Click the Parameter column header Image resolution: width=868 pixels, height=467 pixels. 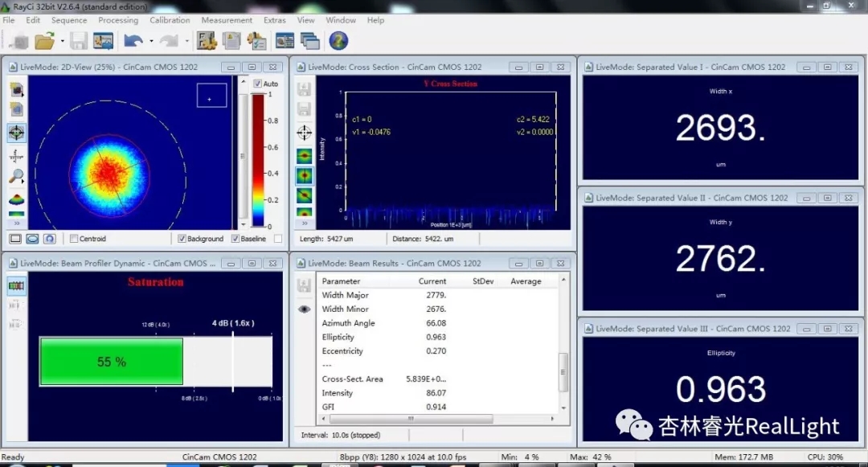click(341, 281)
